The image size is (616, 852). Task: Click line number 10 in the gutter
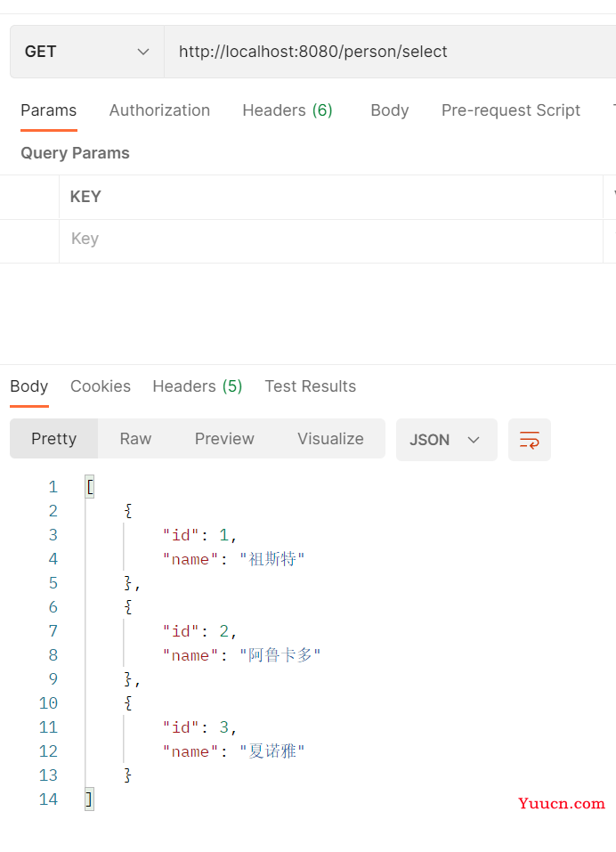[x=48, y=703]
